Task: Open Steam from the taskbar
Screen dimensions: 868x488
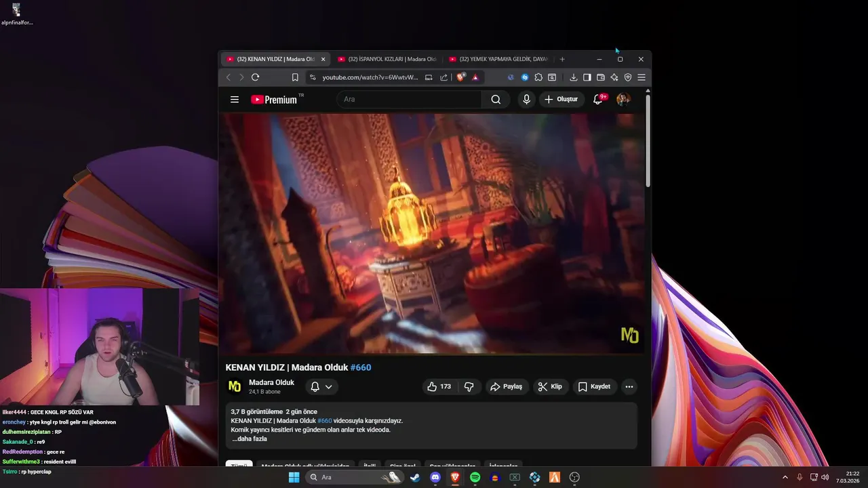Action: 415,477
